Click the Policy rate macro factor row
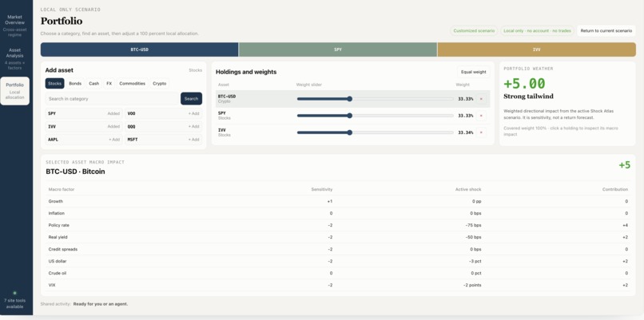Viewport: 644px width, 320px height. coord(338,225)
